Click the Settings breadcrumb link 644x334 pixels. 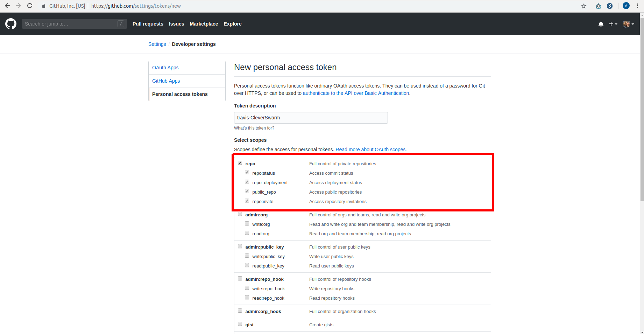[x=157, y=44]
